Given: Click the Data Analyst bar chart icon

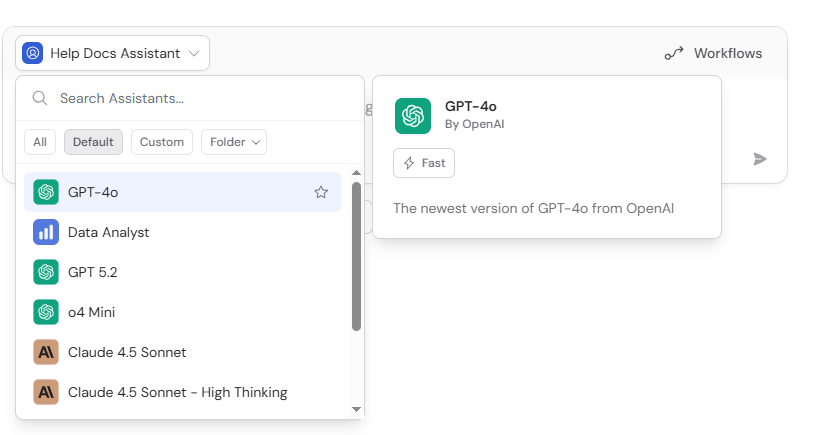Looking at the screenshot, I should click(46, 232).
